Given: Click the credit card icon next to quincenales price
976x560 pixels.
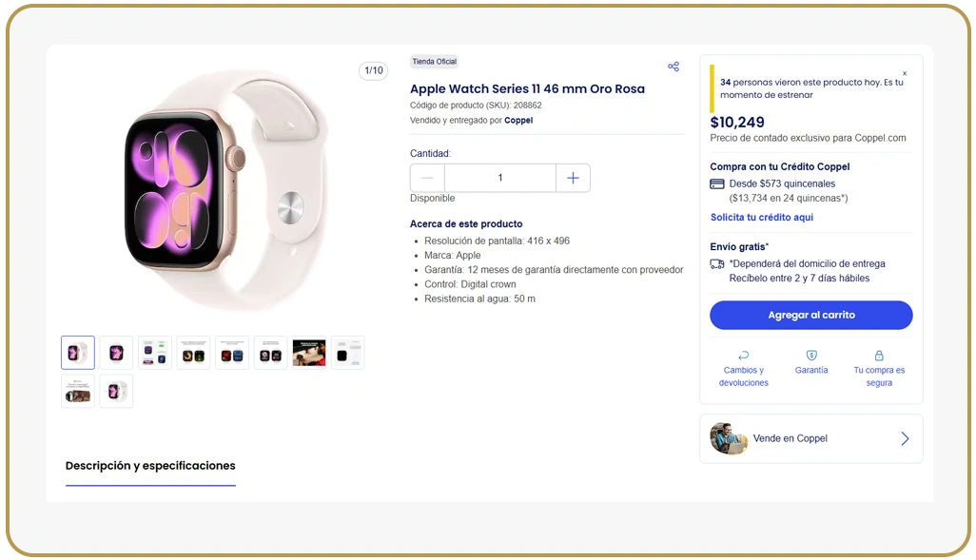Looking at the screenshot, I should (716, 183).
